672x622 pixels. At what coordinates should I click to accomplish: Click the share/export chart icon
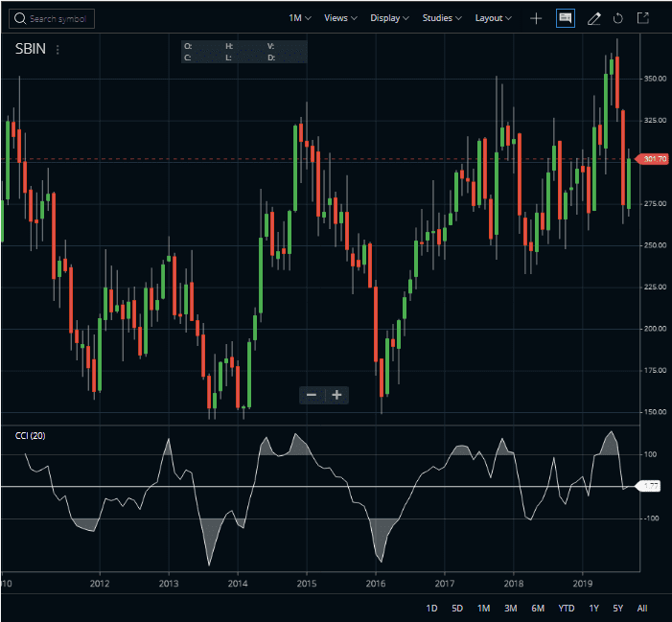643,18
